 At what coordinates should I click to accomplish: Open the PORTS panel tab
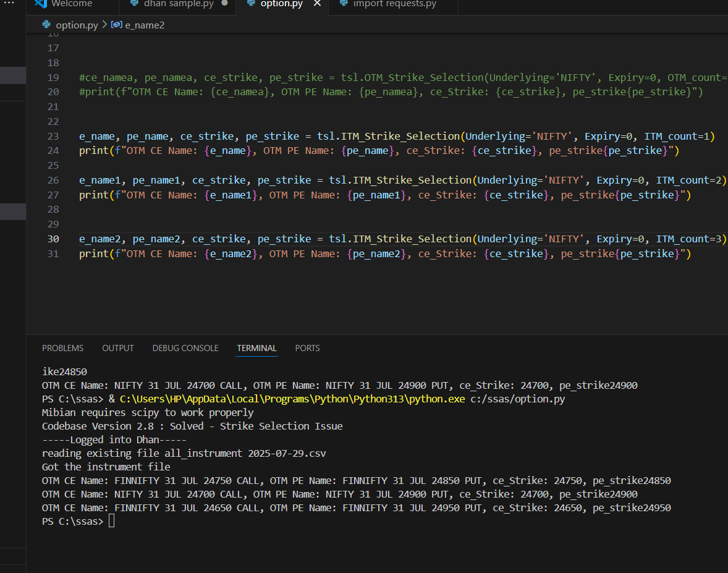(x=307, y=348)
